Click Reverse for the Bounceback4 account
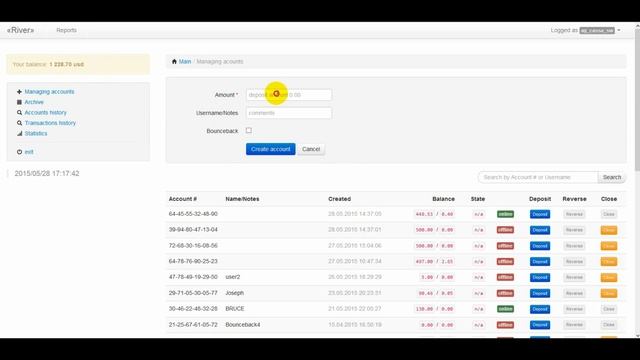Screen dimensions: 640x360 [574, 325]
